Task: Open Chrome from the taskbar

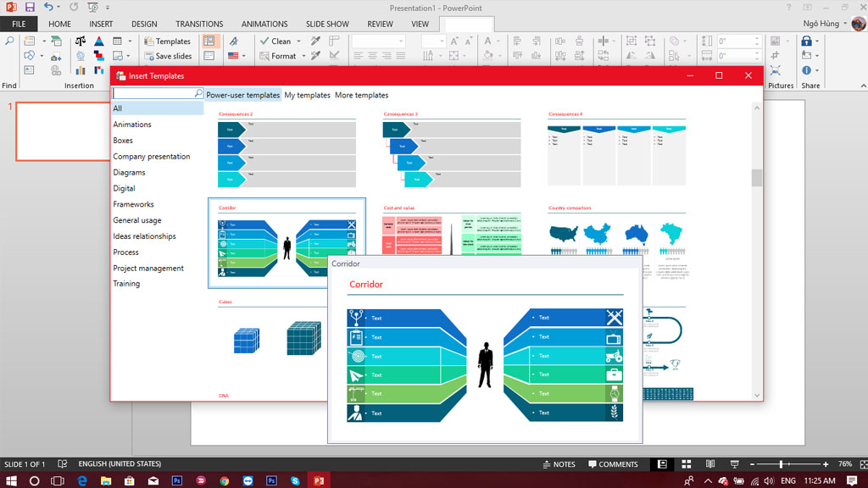Action: click(x=224, y=480)
